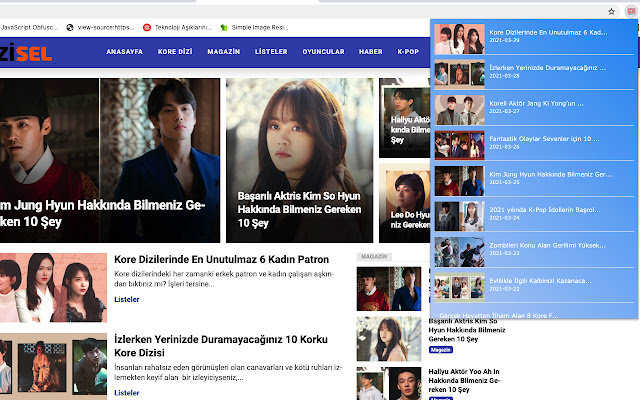Open the MAGAZİN menu

224,52
